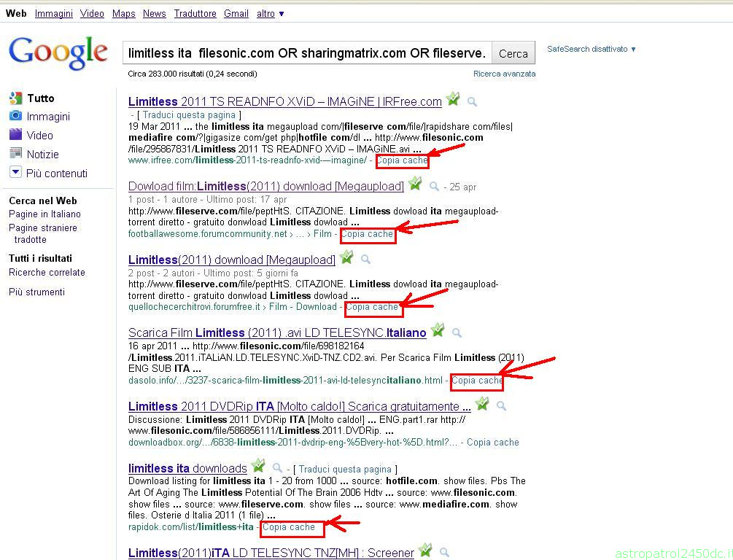
Task: Preview the IRFree.com result with magnifier
Action: pos(472,101)
